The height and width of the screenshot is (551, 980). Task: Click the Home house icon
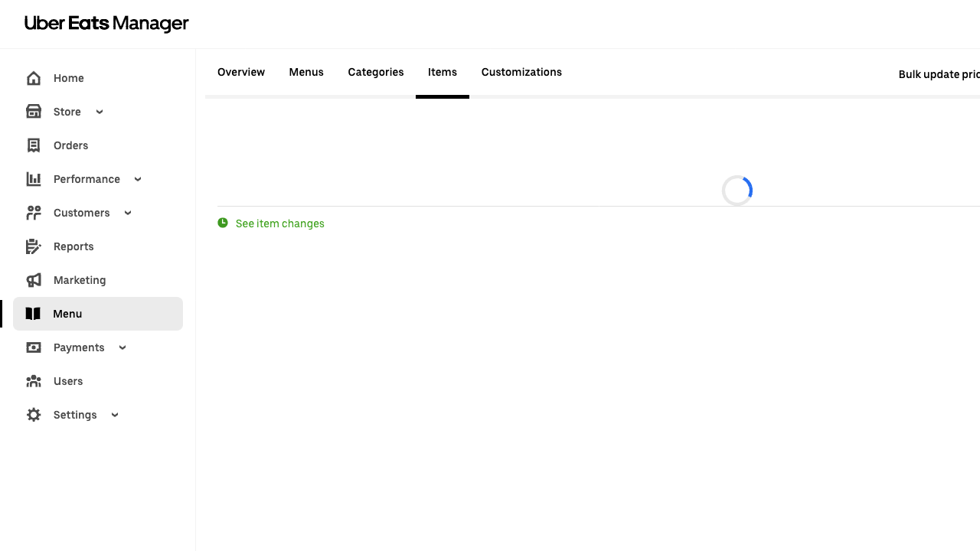point(34,78)
